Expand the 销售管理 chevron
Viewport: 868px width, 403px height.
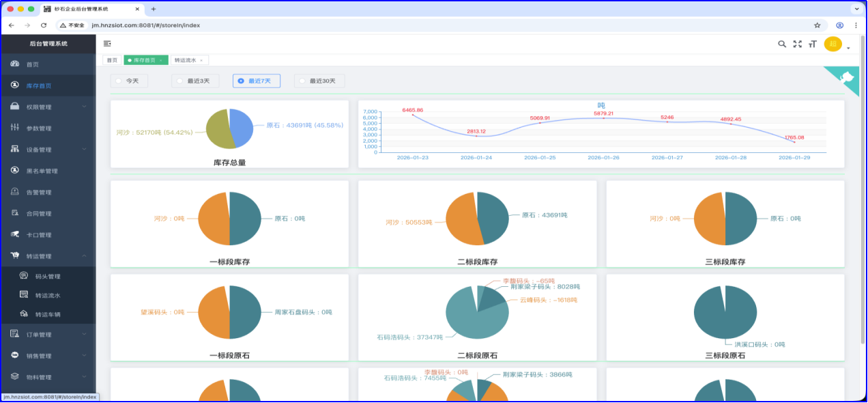pos(84,355)
